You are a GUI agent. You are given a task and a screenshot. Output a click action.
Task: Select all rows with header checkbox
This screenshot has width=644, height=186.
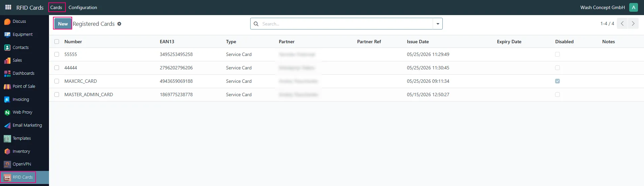coord(57,42)
